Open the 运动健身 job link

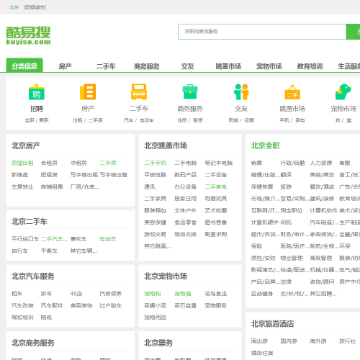click(x=262, y=294)
